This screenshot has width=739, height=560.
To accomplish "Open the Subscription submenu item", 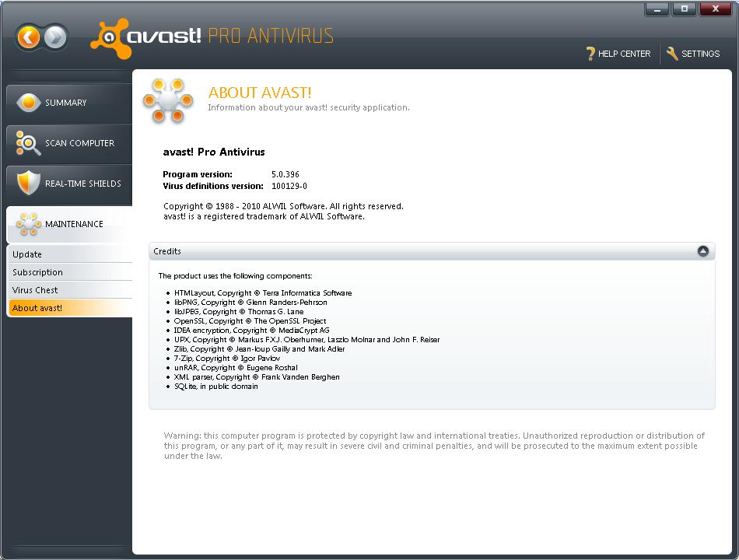I will click(71, 272).
